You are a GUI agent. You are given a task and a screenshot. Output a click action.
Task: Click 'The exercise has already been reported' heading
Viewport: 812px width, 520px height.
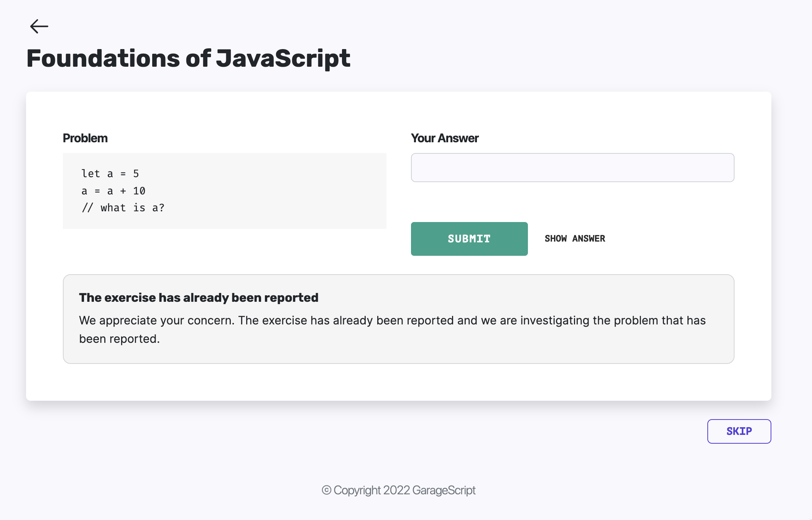coord(199,298)
